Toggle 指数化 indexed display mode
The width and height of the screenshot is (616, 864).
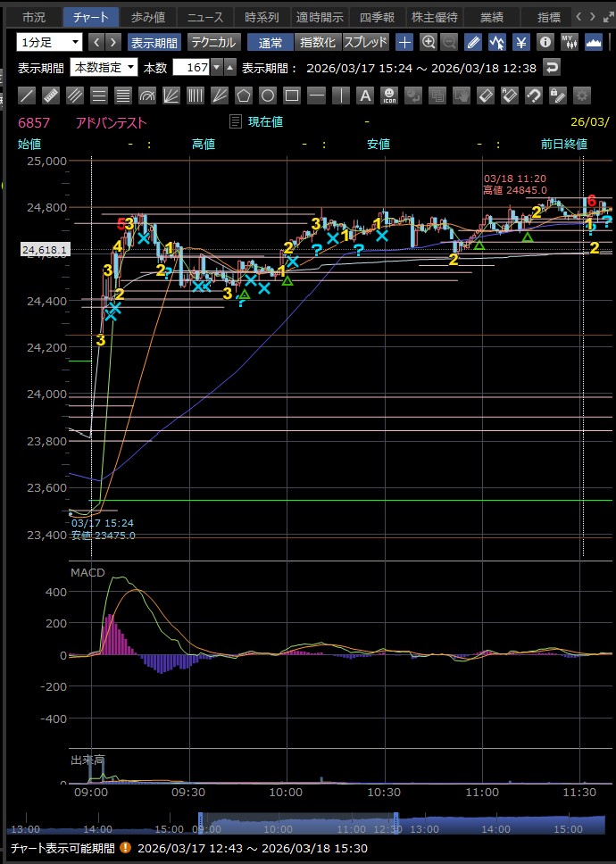(x=317, y=42)
